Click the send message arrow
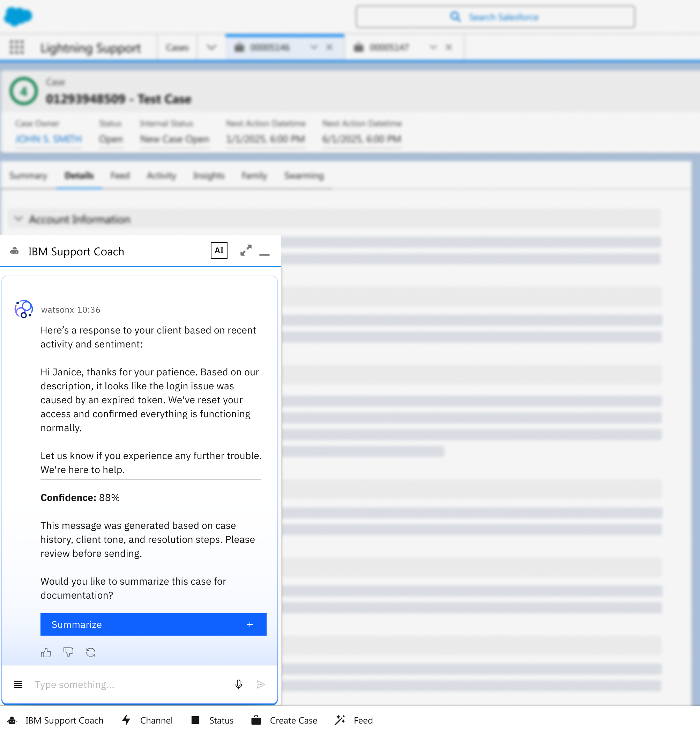The image size is (700, 734). pos(261,684)
